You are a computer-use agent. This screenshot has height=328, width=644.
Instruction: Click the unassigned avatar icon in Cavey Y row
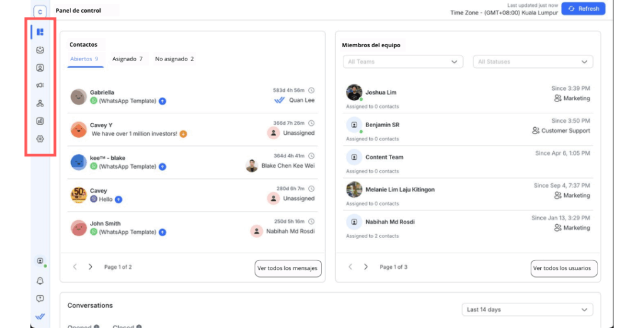pos(273,133)
